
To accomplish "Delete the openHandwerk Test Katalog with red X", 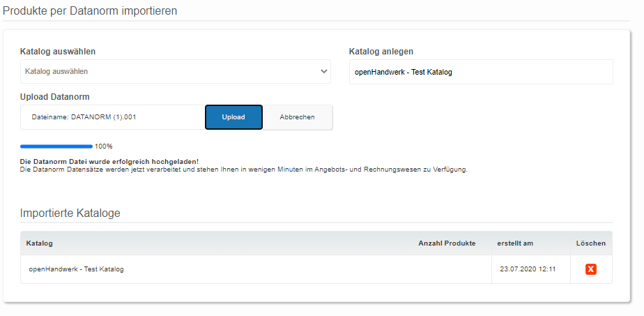I will click(590, 269).
